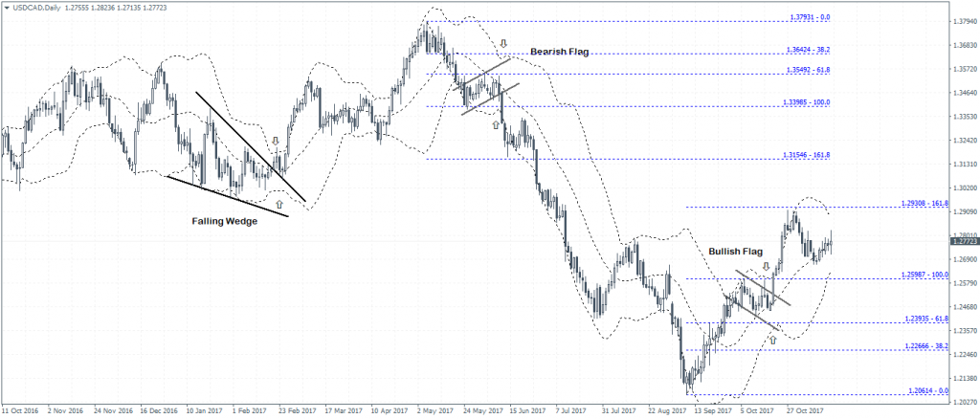Click the Fibonacci label '1.35492 - 61.8'
This screenshot has width=980, height=419.
point(807,69)
